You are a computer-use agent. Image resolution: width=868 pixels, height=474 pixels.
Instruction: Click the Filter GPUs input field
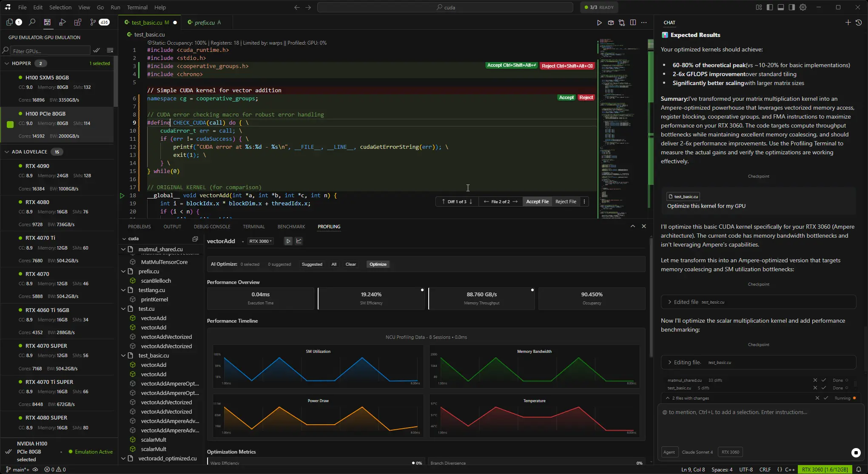click(50, 50)
